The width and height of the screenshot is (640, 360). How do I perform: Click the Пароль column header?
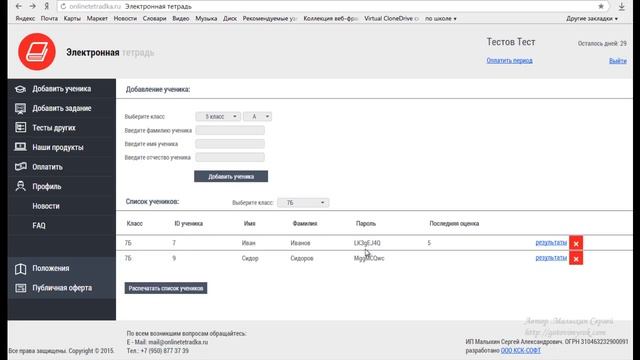[366, 224]
